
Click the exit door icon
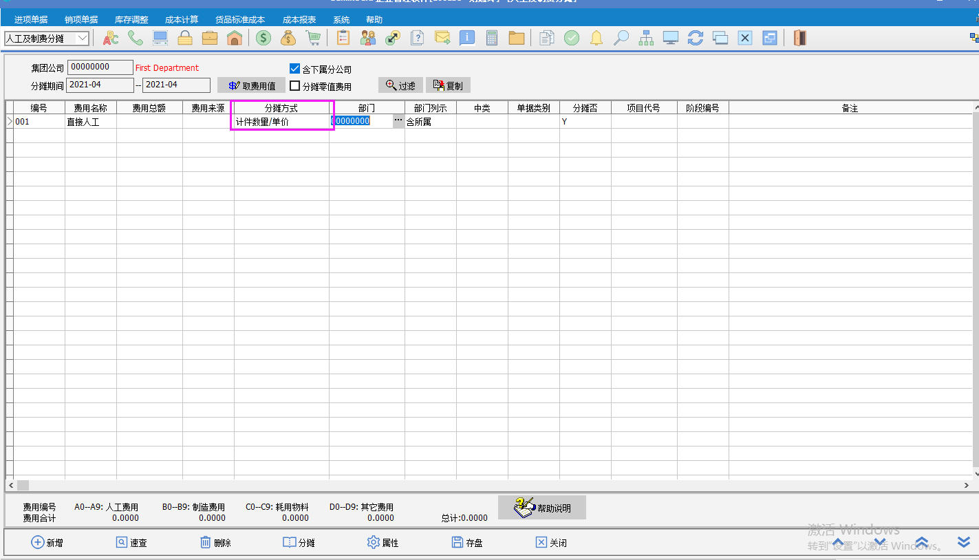click(799, 39)
